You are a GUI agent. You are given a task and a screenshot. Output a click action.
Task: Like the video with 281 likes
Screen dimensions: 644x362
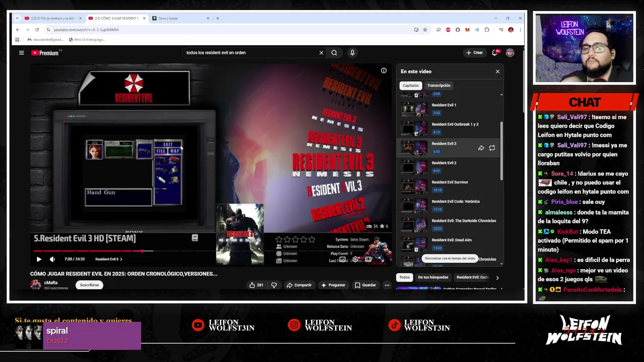pos(256,285)
